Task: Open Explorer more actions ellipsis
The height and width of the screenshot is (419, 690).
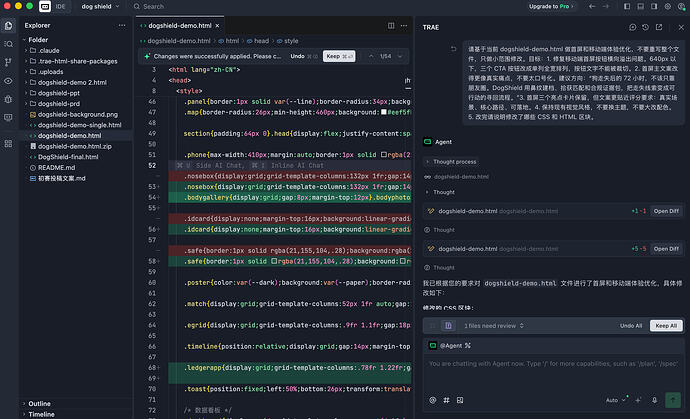Action: (122, 26)
